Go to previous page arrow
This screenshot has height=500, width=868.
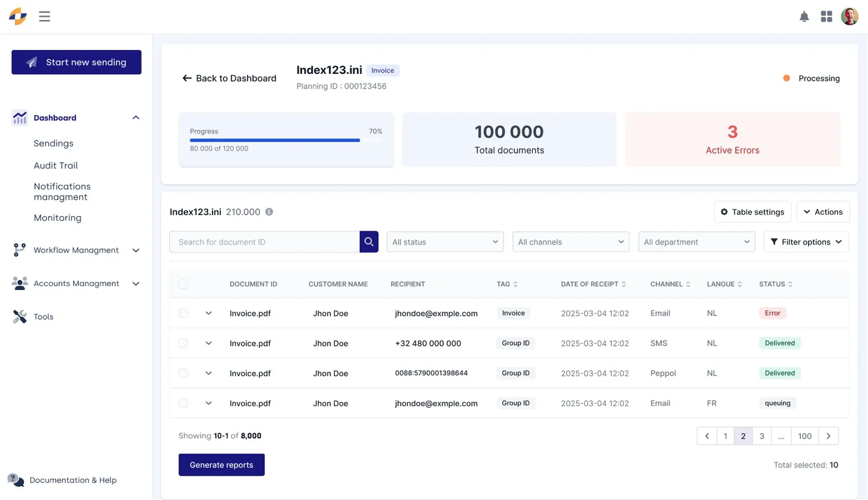tap(707, 436)
